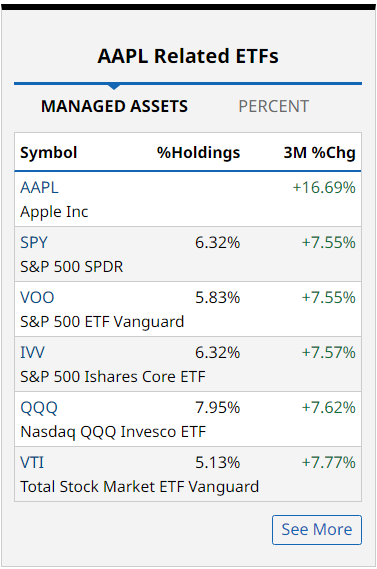The image size is (377, 569).
Task: Select the Apple Inc name text
Action: coord(54,212)
